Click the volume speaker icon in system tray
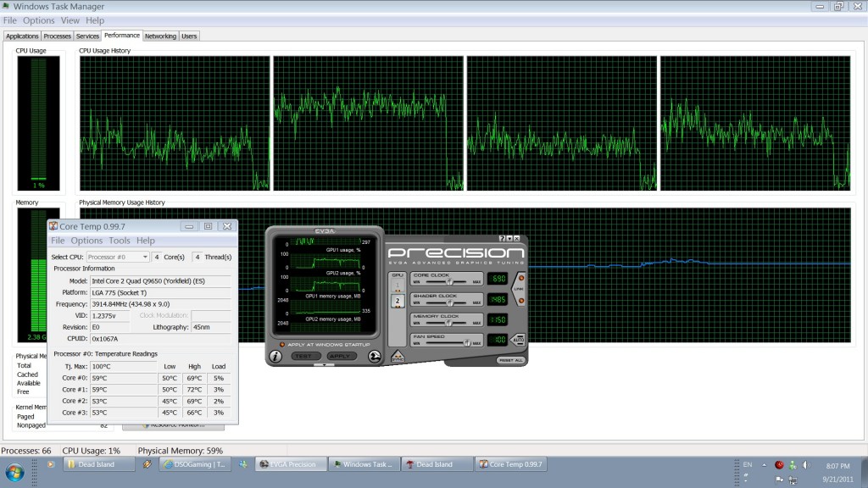This screenshot has width=868, height=488. tap(806, 464)
